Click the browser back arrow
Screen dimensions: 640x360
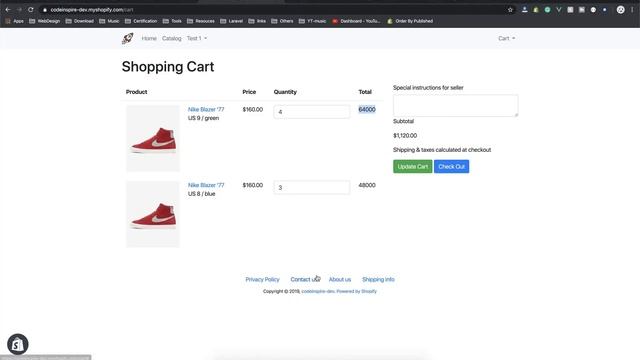tap(8, 9)
